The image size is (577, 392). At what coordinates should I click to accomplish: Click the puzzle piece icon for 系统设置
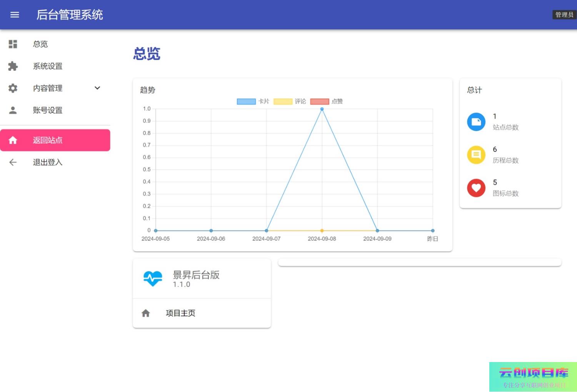(x=13, y=66)
